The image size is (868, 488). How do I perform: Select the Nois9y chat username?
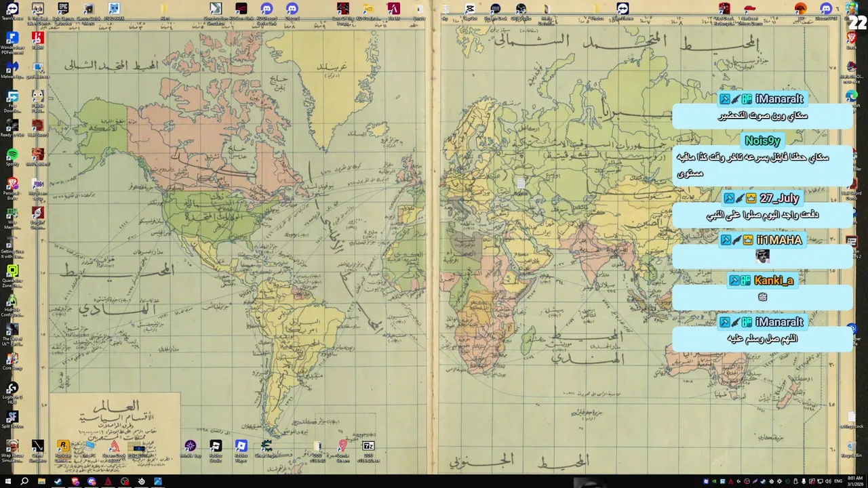[762, 140]
